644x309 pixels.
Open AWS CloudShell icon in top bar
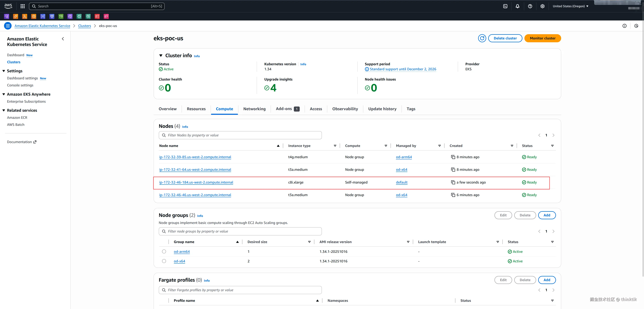pyautogui.click(x=505, y=6)
